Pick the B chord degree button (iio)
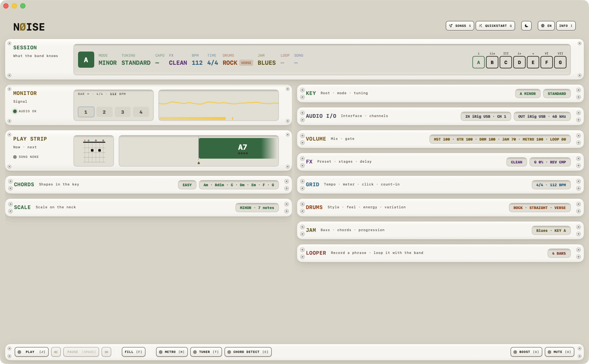 click(492, 62)
